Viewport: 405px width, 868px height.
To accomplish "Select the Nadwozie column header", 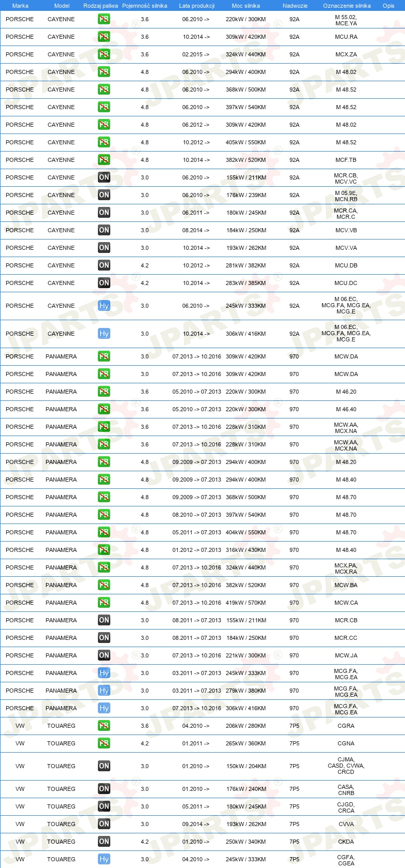I will 295,6.
